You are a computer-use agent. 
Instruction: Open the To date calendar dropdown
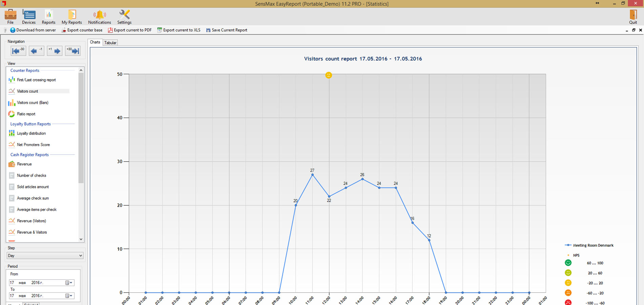click(69, 296)
